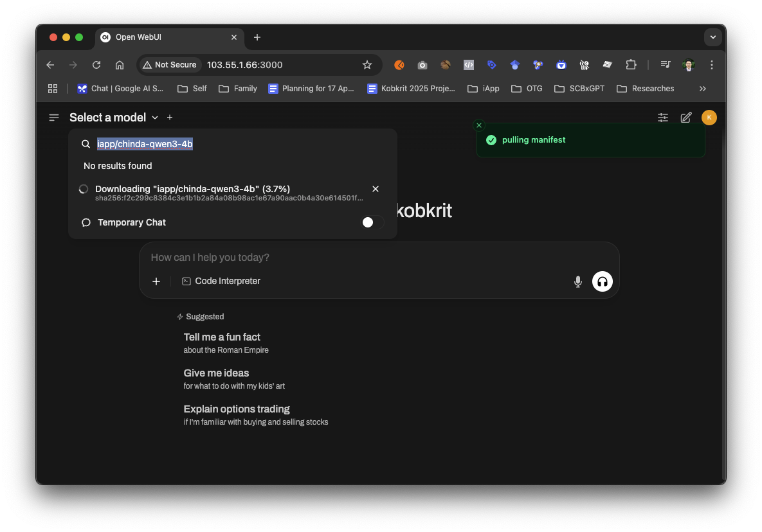
Task: Open the Open WebUI browser tab
Action: [164, 37]
